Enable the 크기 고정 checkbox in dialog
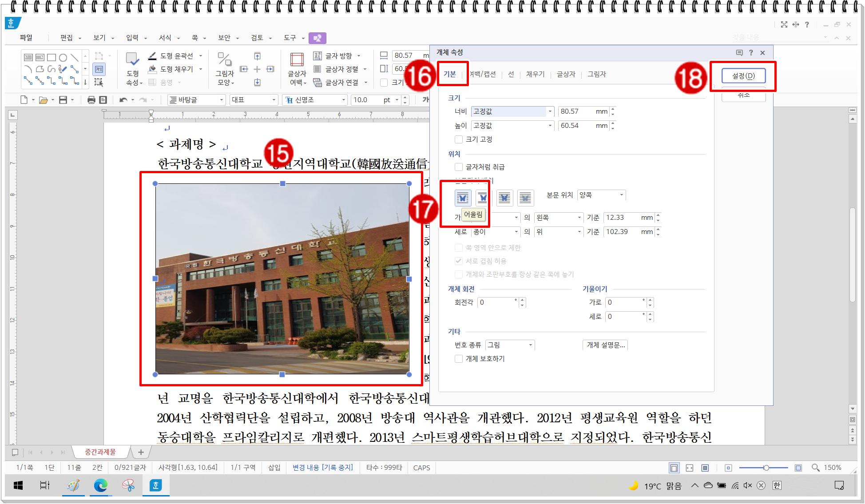865x504 pixels. [459, 139]
